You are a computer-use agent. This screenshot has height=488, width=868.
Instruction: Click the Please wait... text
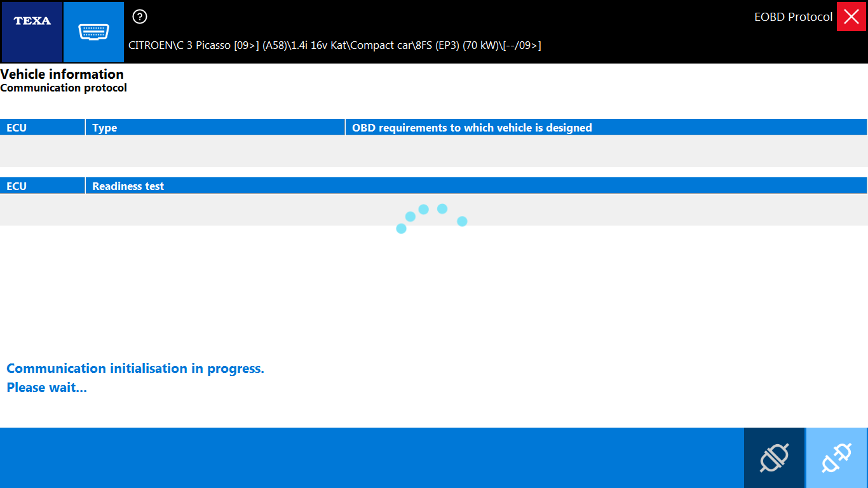(x=47, y=388)
